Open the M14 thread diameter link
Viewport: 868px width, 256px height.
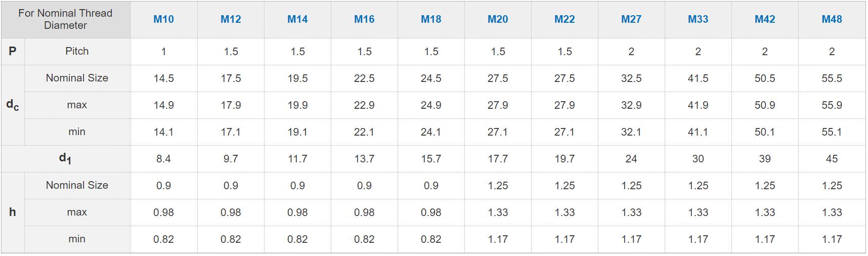pos(297,19)
